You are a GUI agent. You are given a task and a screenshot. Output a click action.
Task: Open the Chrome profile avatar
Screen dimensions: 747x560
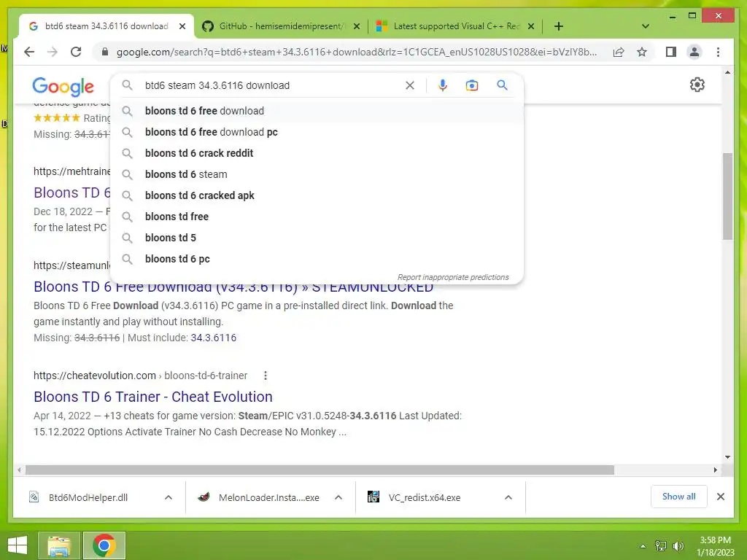694,52
